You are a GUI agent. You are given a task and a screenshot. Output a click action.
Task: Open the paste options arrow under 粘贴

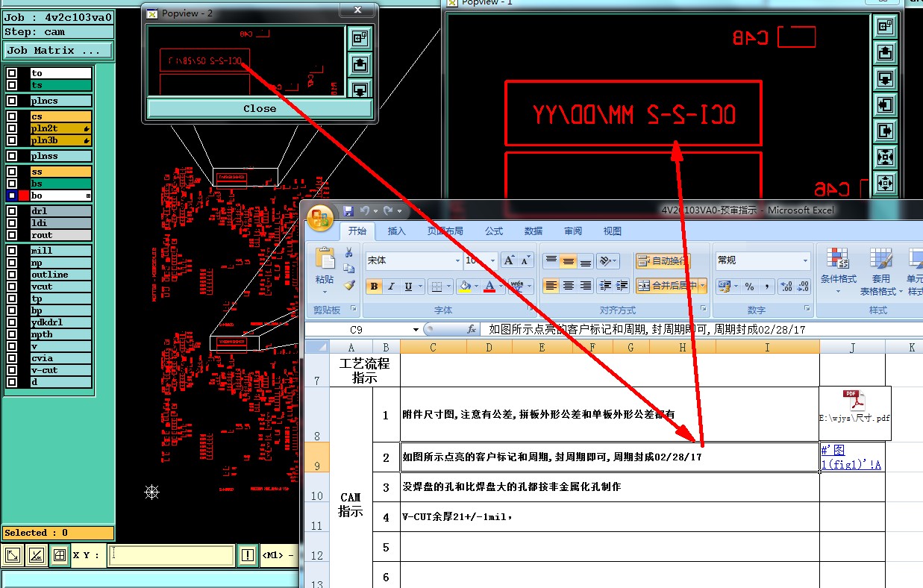pyautogui.click(x=325, y=291)
